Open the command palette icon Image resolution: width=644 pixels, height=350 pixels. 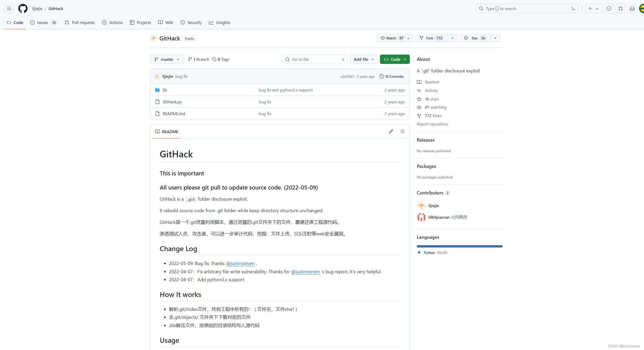573,8
